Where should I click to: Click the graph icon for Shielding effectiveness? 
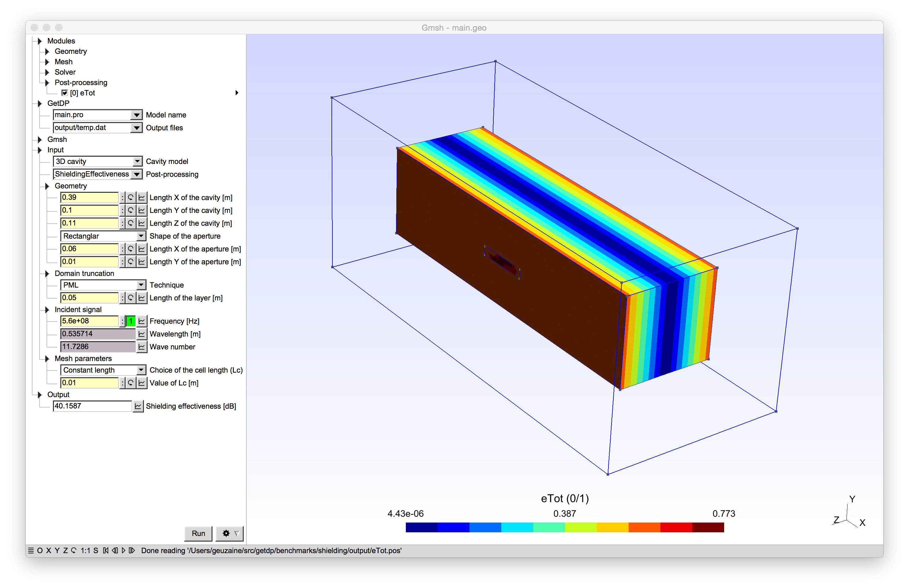tap(138, 406)
